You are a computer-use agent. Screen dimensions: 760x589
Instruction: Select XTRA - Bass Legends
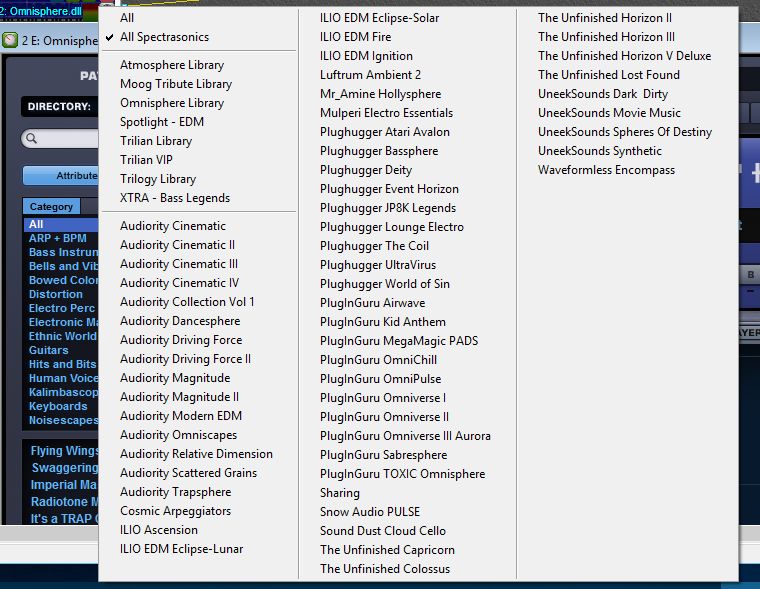coord(175,198)
